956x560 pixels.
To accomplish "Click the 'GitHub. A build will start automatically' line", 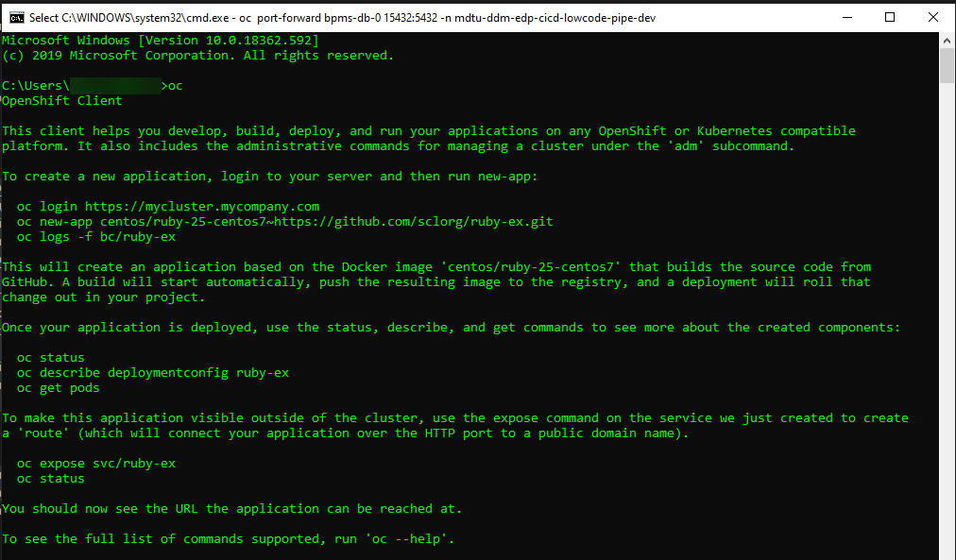I will [435, 282].
